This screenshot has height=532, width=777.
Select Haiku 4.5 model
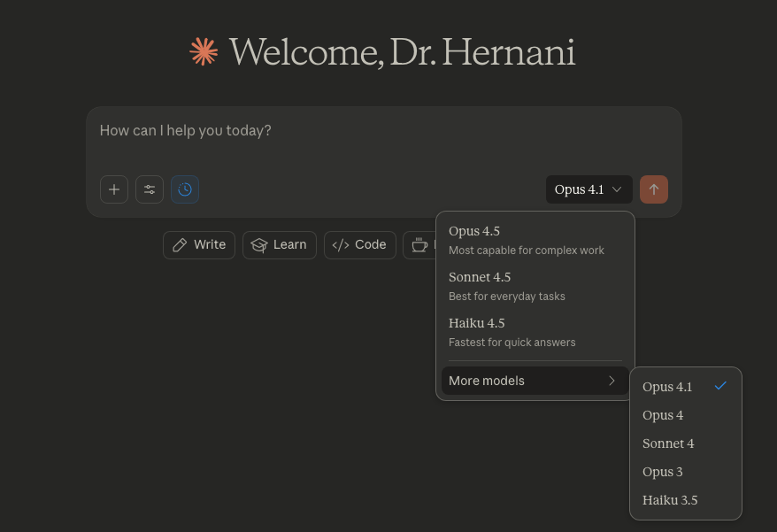click(x=535, y=333)
